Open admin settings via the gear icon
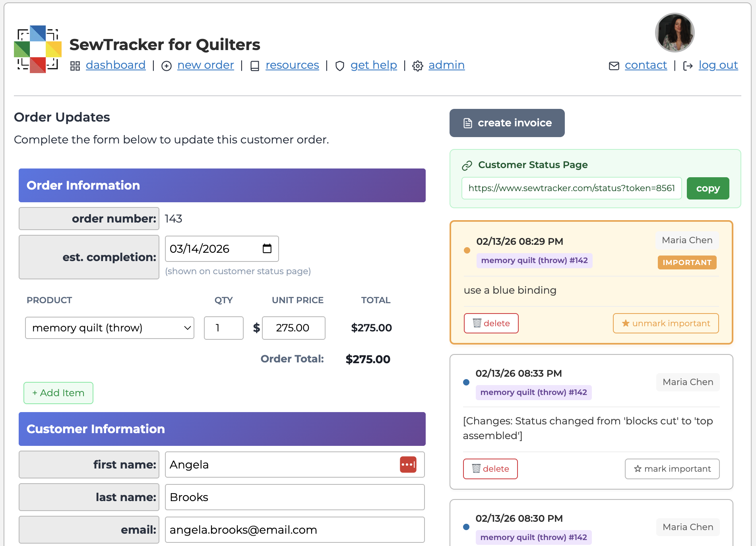The height and width of the screenshot is (546, 756). (x=418, y=66)
